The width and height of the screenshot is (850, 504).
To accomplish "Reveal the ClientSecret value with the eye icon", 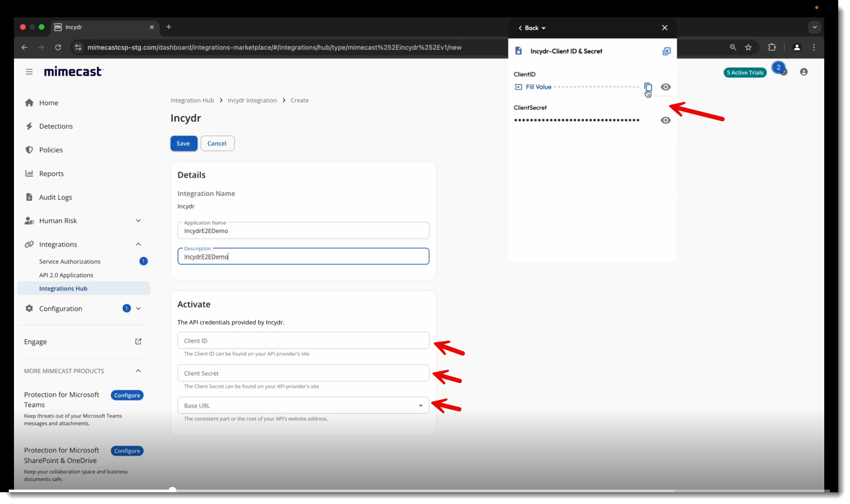I will (x=665, y=120).
